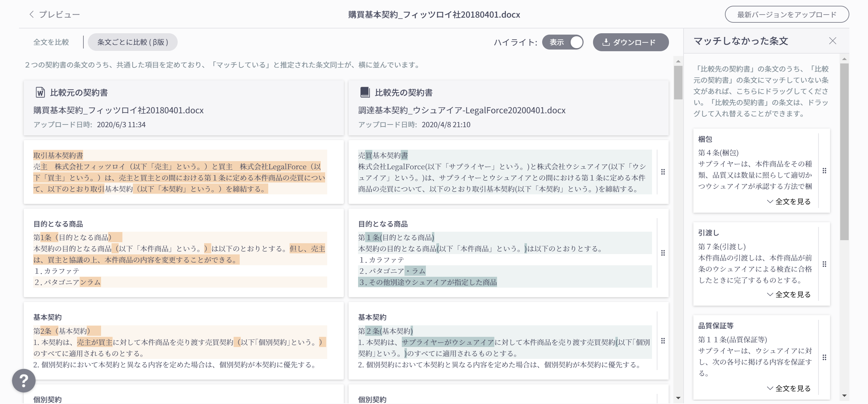Switch to 全文を比較 tab

tap(51, 42)
